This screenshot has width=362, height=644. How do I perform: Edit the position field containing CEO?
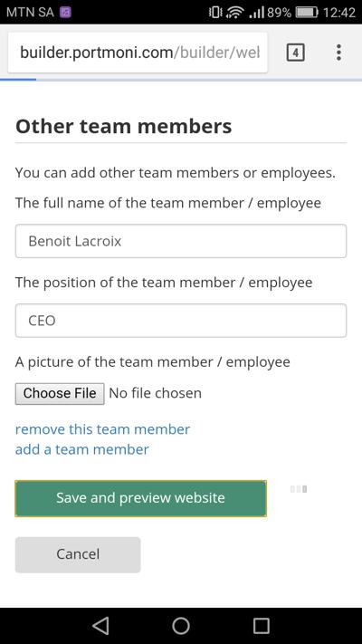pos(181,321)
